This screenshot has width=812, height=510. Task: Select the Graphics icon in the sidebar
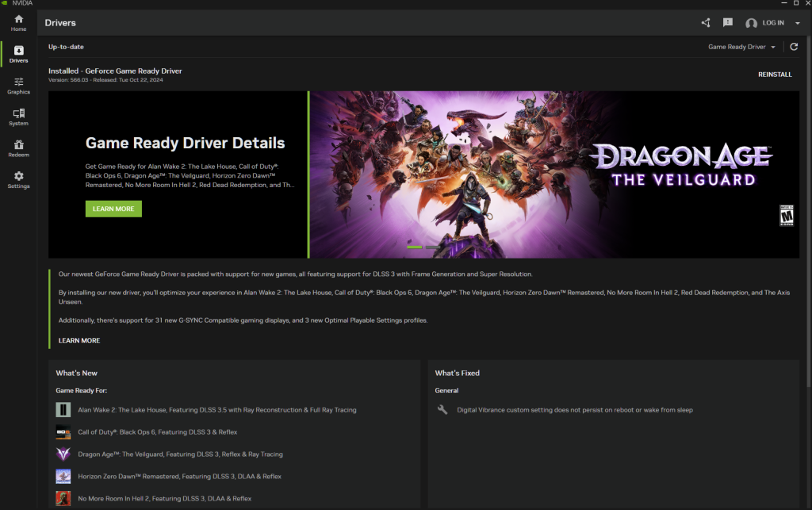tap(18, 84)
